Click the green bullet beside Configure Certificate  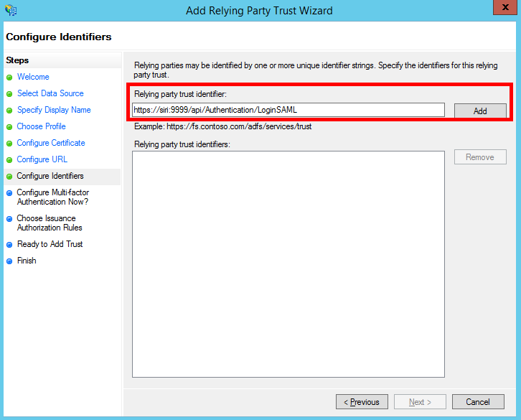9,144
